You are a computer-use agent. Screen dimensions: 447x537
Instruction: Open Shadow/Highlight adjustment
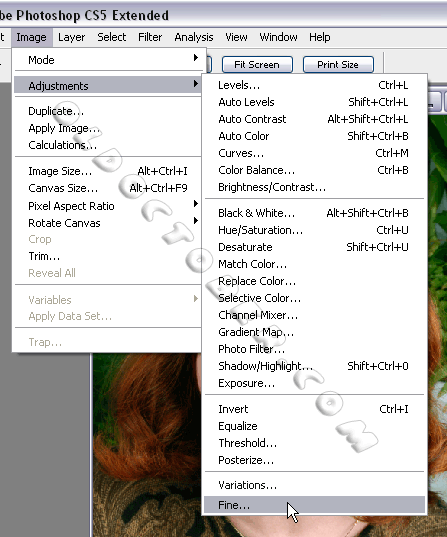click(x=314, y=366)
